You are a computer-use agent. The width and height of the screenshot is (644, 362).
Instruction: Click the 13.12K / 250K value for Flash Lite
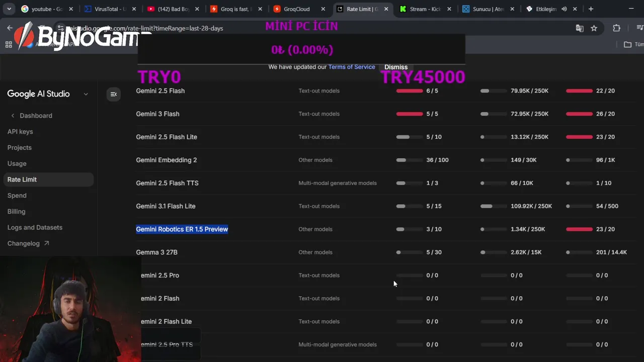pyautogui.click(x=529, y=137)
